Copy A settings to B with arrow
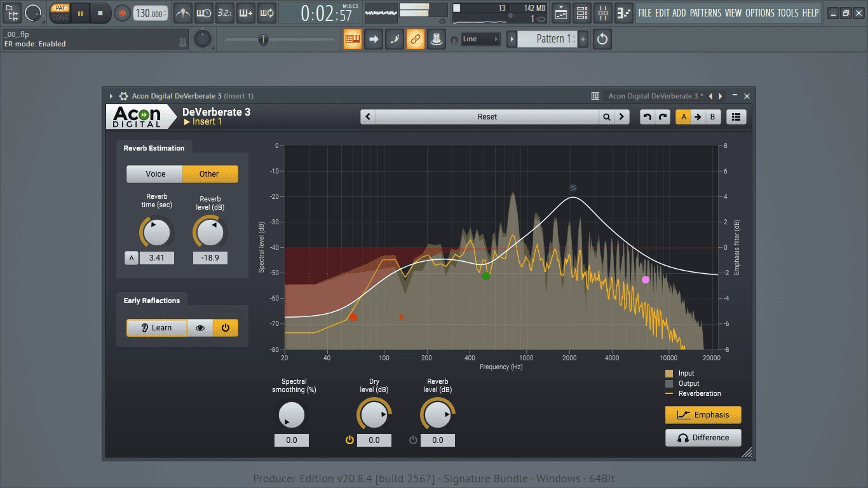868x488 pixels. [x=698, y=117]
